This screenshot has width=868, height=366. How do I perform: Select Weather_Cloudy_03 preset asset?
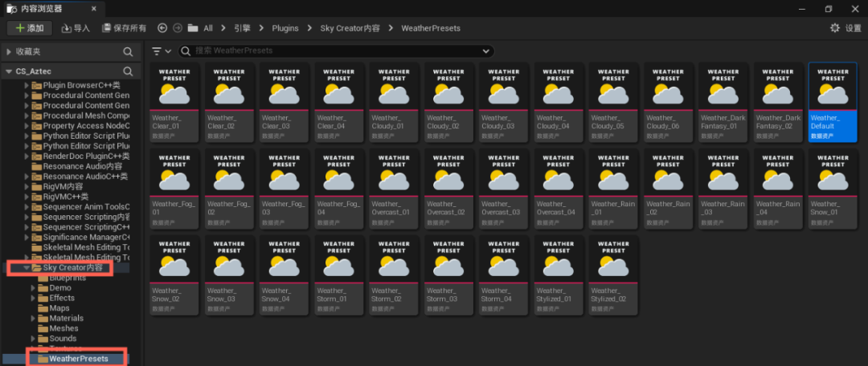[504, 102]
